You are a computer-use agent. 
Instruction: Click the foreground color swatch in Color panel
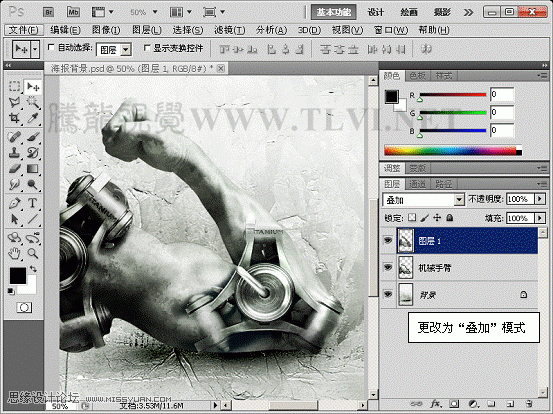pos(392,96)
